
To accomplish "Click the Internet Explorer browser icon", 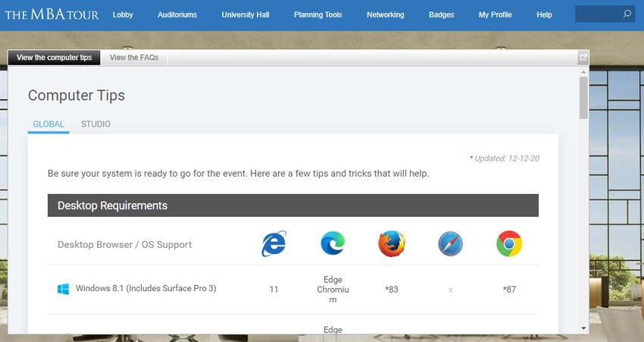I will tap(274, 243).
